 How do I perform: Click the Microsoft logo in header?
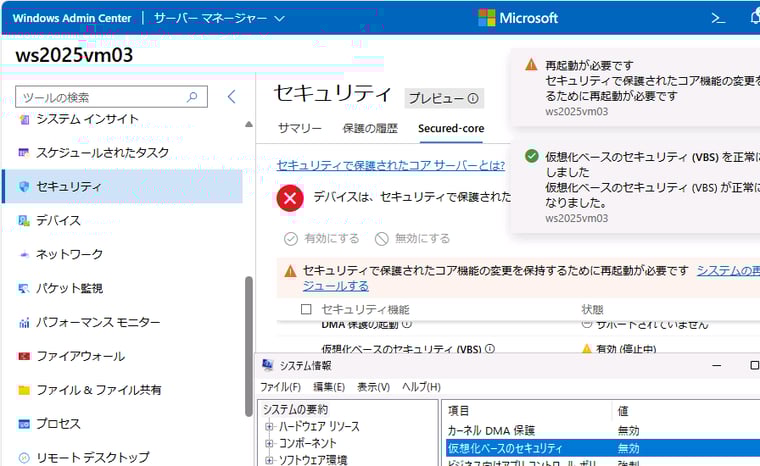tap(518, 18)
